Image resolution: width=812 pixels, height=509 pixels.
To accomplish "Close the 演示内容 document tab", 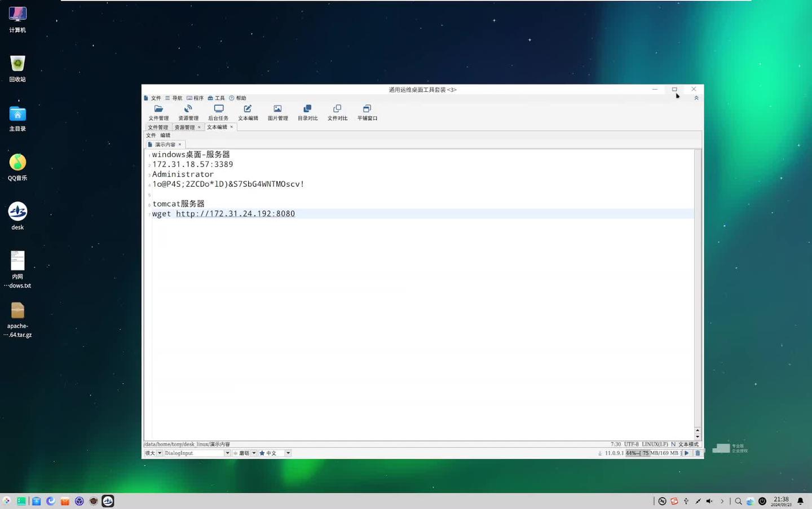I will coord(180,144).
